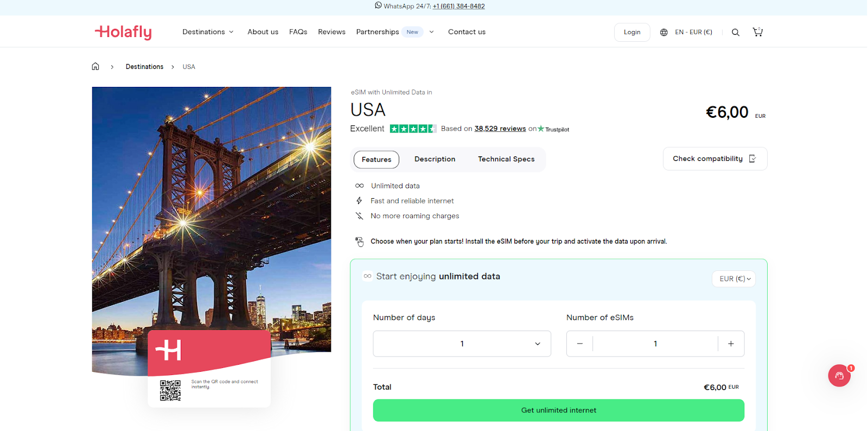
Task: Expand the Destinations menu
Action: pos(208,32)
